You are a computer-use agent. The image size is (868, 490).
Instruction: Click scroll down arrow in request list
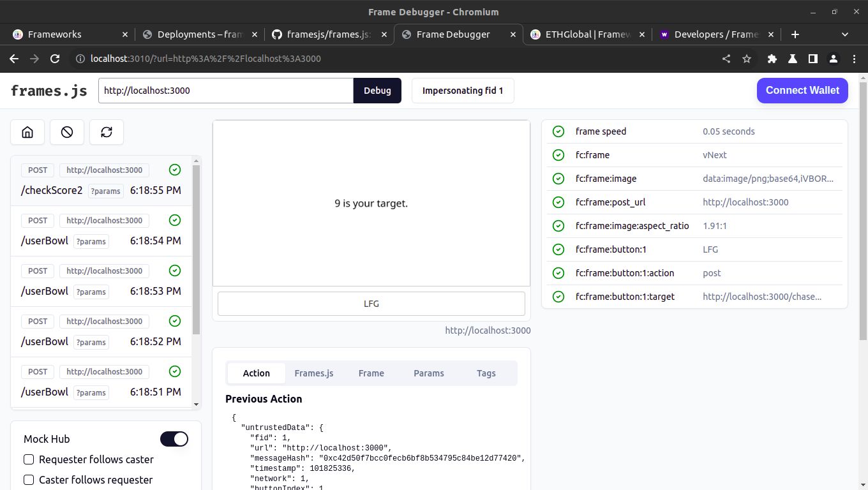tap(196, 404)
